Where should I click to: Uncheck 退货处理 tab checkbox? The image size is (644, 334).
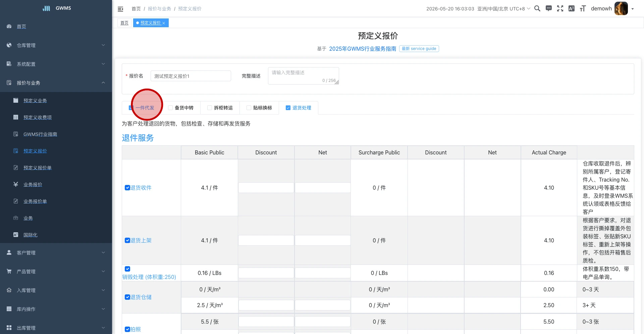[x=288, y=108]
